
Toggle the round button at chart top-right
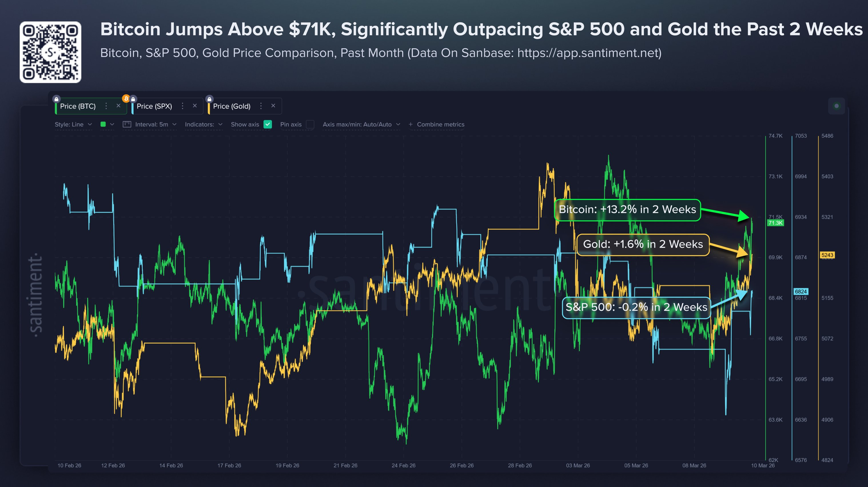pos(836,106)
